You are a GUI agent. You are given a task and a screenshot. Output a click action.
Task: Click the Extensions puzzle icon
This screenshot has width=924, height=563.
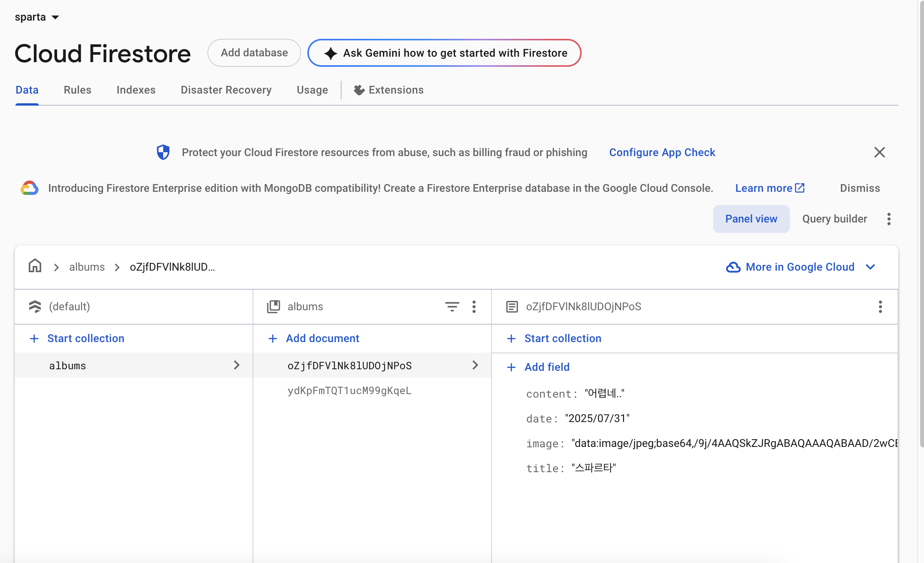pyautogui.click(x=359, y=90)
